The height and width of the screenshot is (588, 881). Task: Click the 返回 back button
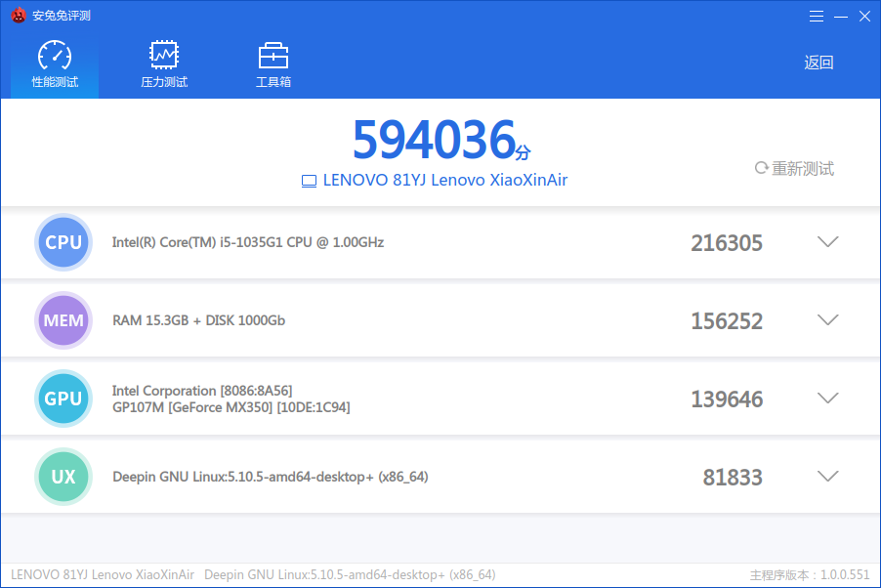click(818, 63)
